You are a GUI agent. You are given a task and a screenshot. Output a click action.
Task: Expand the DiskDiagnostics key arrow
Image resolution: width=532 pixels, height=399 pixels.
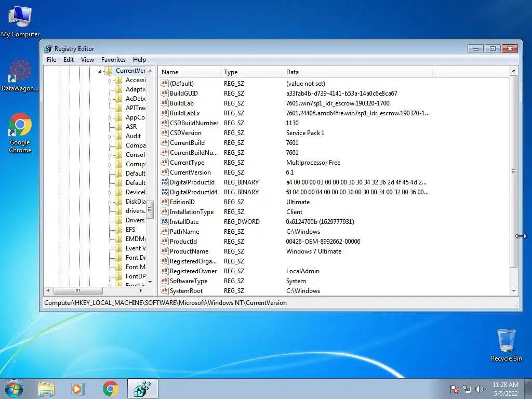point(110,202)
